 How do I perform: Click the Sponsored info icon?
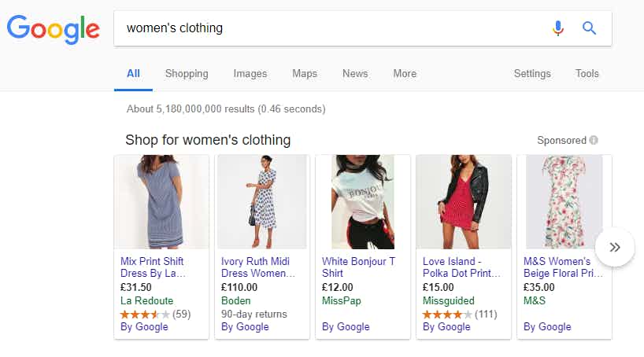[594, 140]
